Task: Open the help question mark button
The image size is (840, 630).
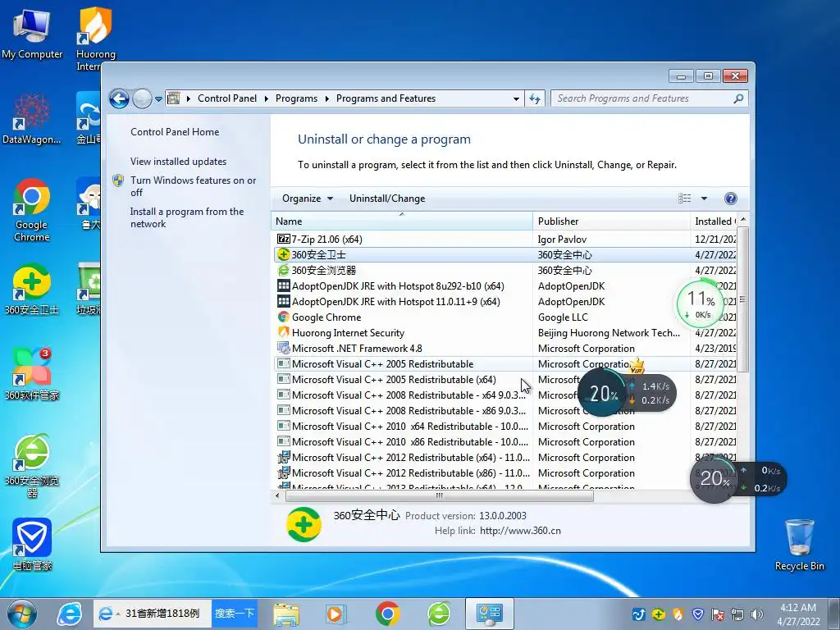Action: click(730, 199)
